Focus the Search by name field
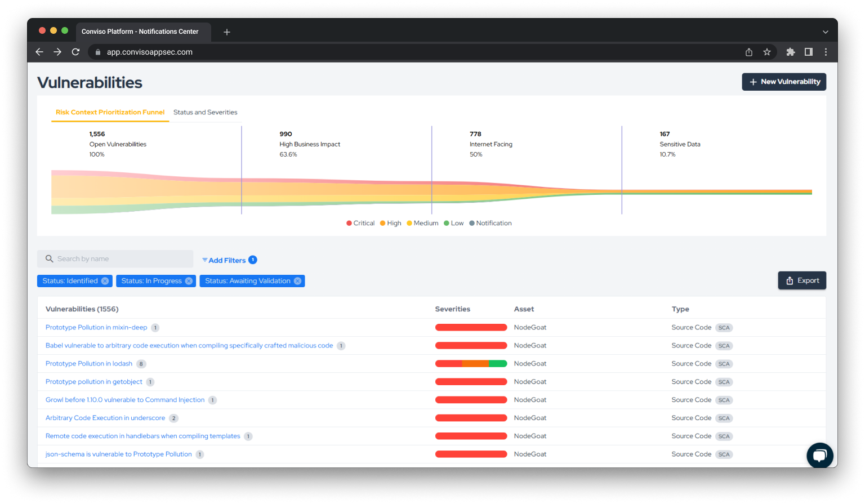Image resolution: width=865 pixels, height=504 pixels. pyautogui.click(x=115, y=259)
